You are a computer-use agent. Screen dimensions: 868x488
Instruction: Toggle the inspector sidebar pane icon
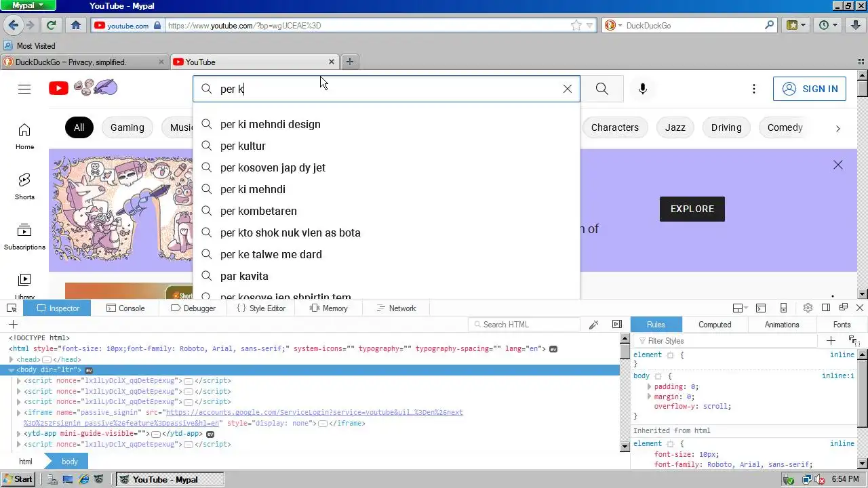[x=617, y=325]
